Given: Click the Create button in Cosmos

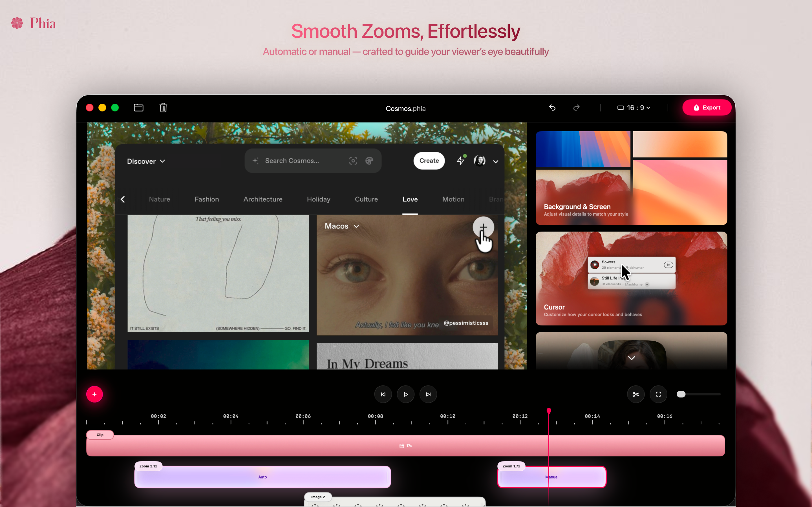Looking at the screenshot, I should pos(429,161).
